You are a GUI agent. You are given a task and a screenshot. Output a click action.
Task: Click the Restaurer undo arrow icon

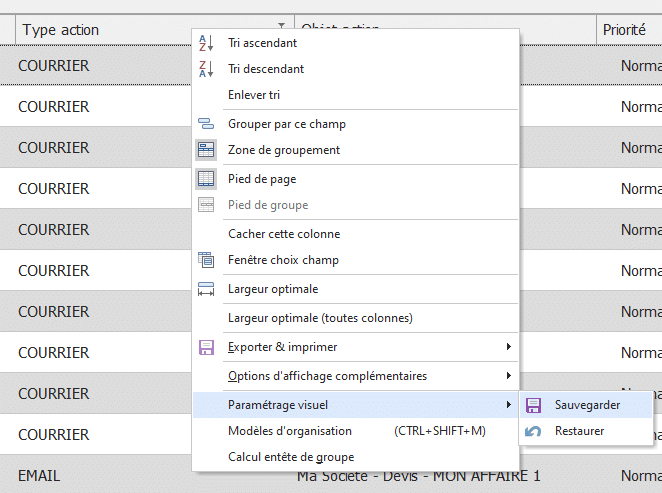[534, 431]
